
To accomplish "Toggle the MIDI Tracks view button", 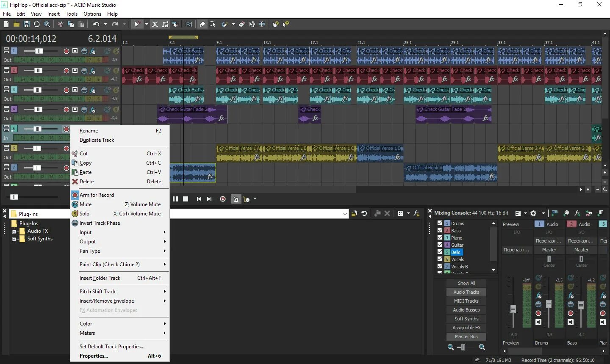I will (466, 301).
